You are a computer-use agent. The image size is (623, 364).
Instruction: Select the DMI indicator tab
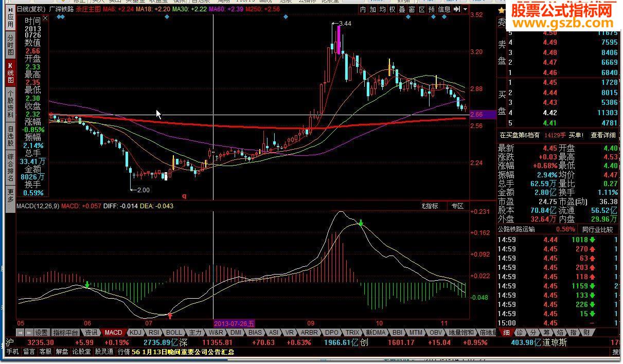236,332
